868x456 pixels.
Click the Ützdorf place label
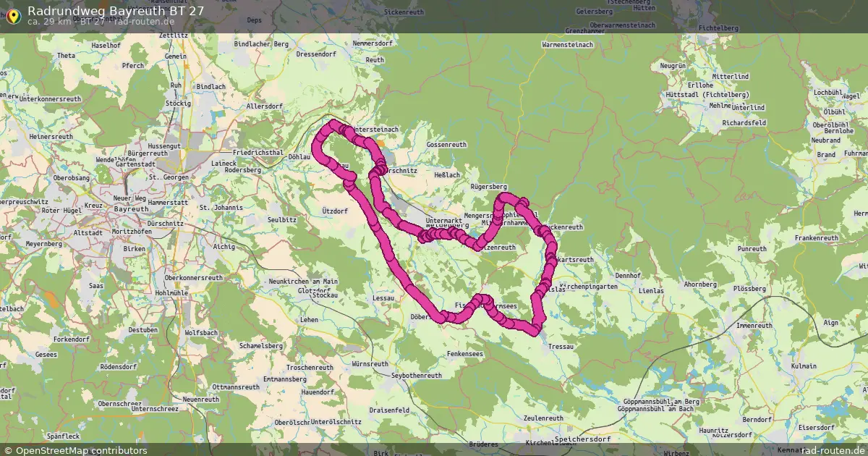[334, 211]
